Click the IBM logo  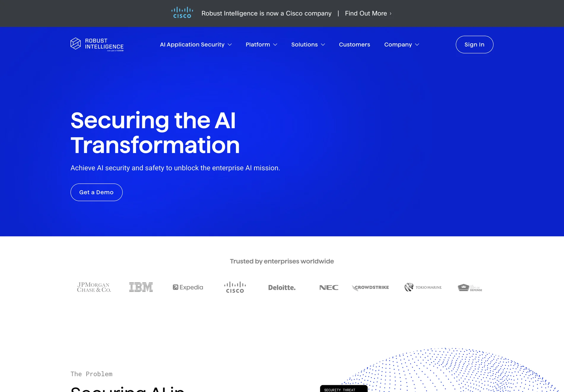tap(141, 287)
